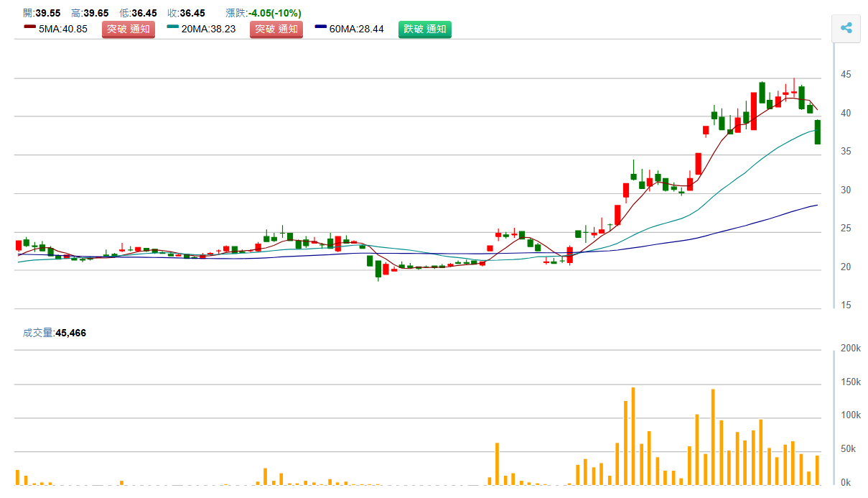Click the 高 39.65 high price text
The height and width of the screenshot is (498, 868).
90,13
